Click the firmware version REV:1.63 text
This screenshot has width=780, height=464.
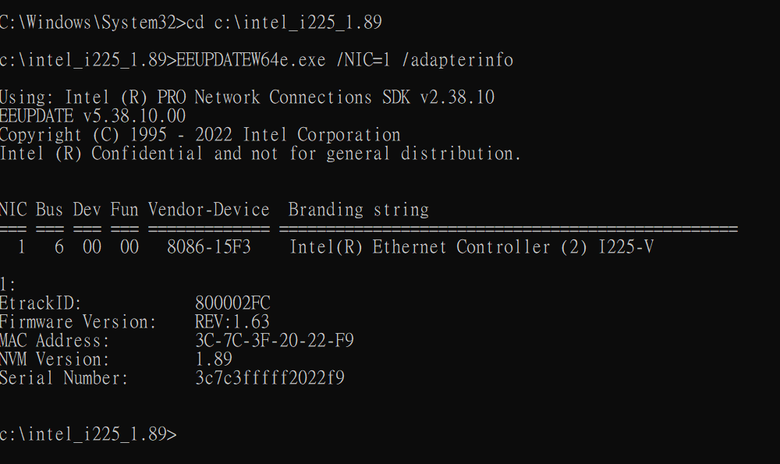click(x=232, y=322)
